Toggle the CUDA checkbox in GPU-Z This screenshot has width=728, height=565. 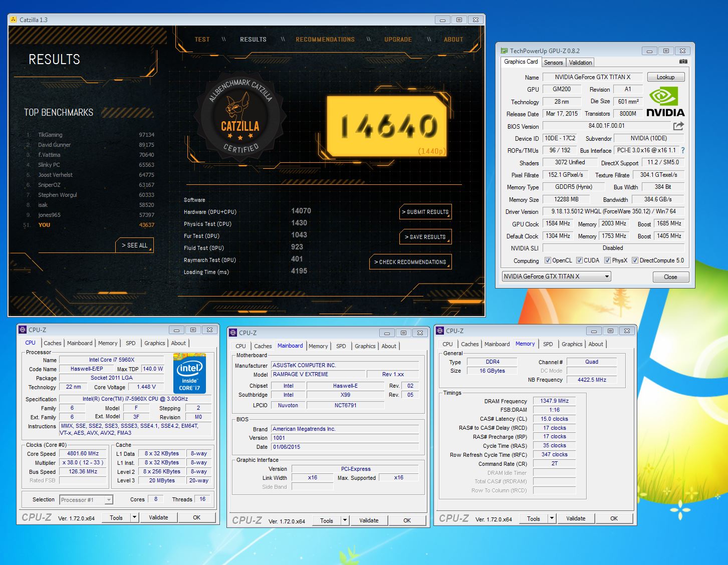click(x=579, y=260)
